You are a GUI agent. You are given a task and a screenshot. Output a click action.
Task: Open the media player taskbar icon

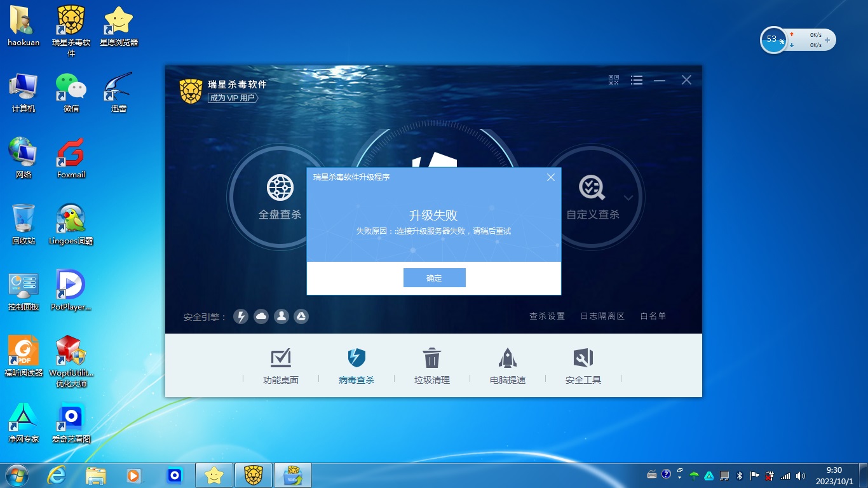coord(135,475)
